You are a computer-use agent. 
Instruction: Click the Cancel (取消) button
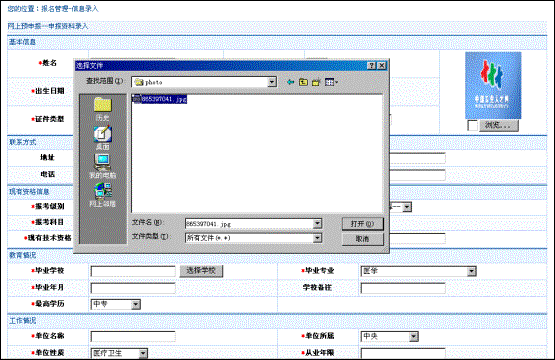(362, 239)
